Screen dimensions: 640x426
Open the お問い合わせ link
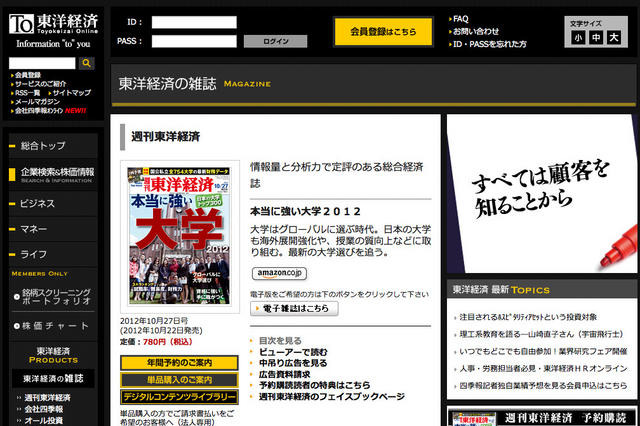tap(476, 31)
